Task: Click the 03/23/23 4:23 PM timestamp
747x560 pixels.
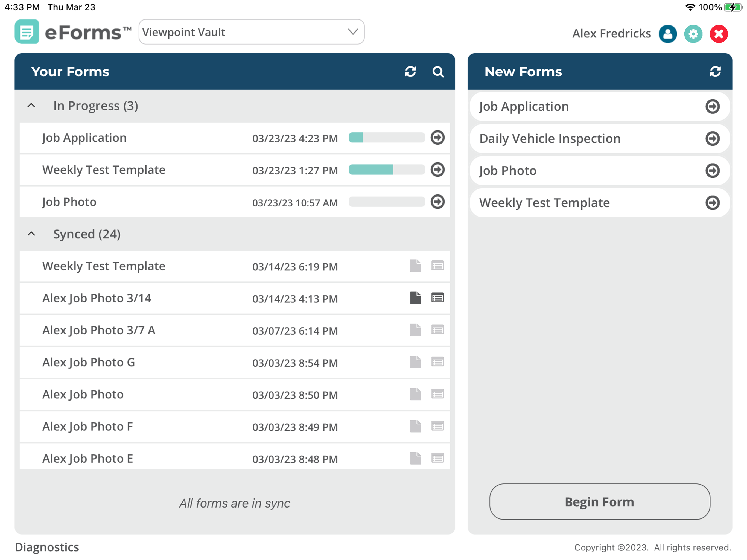Action: tap(295, 138)
